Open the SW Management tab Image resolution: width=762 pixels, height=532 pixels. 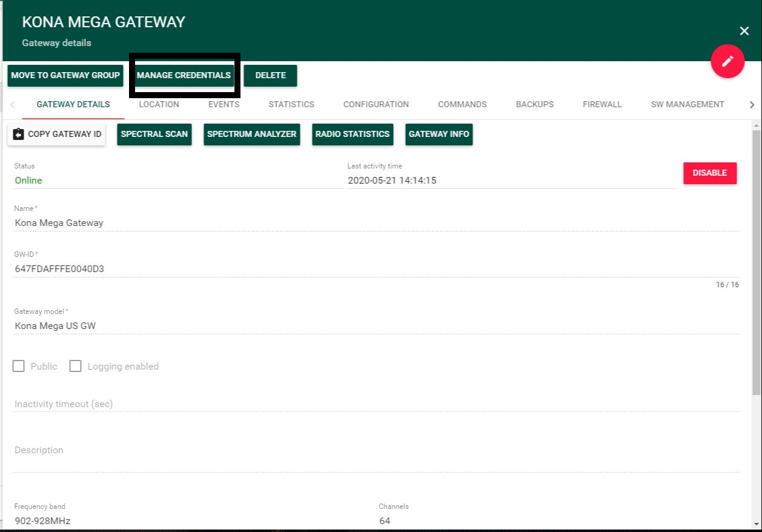coord(687,104)
